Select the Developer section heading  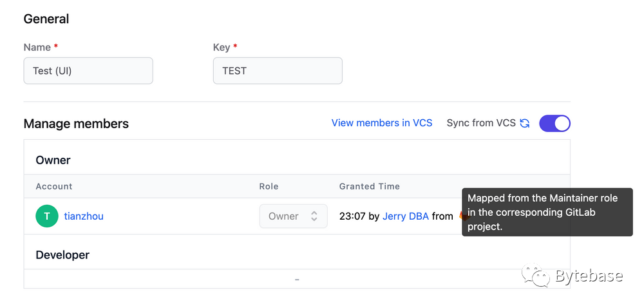click(x=62, y=255)
